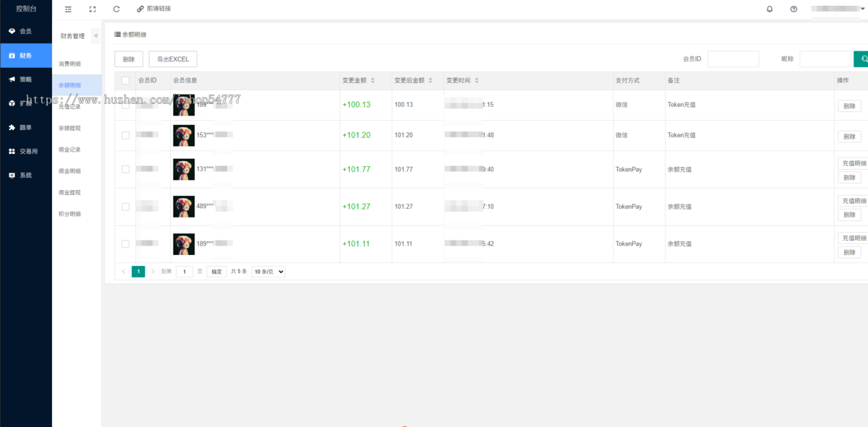Toggle the select-all checkbox in table header
The width and height of the screenshot is (868, 427).
pyautogui.click(x=126, y=80)
